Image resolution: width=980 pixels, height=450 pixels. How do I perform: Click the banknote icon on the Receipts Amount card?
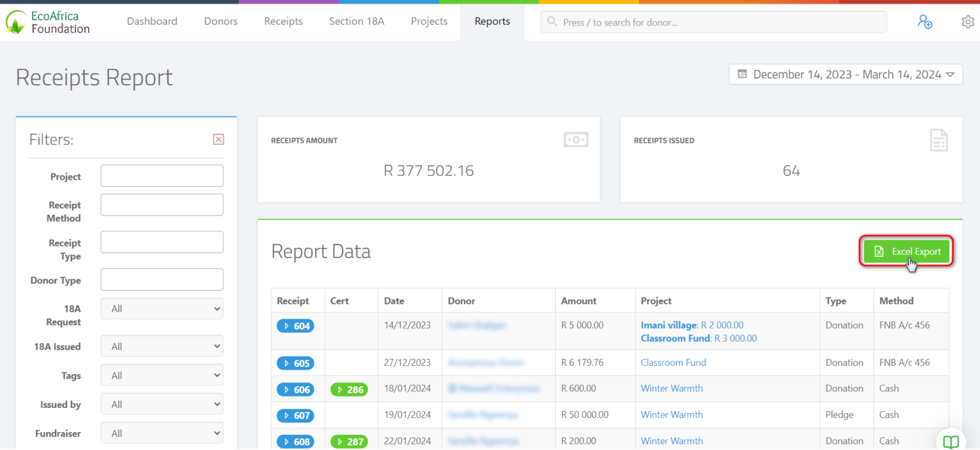click(575, 140)
